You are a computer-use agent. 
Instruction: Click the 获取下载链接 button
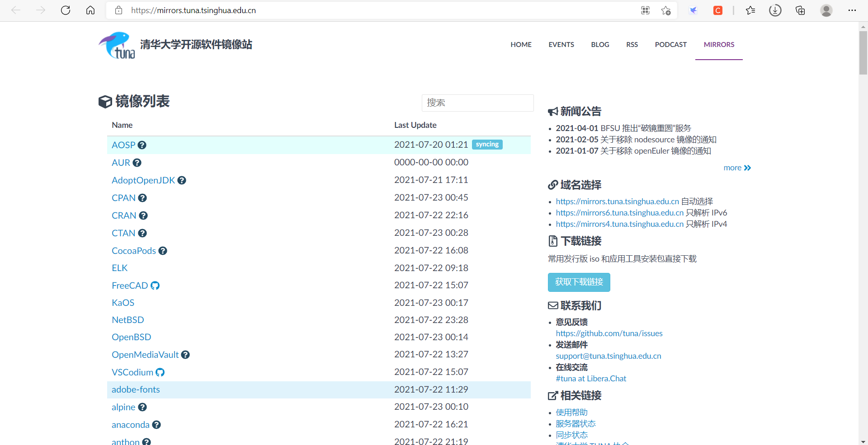tap(579, 282)
